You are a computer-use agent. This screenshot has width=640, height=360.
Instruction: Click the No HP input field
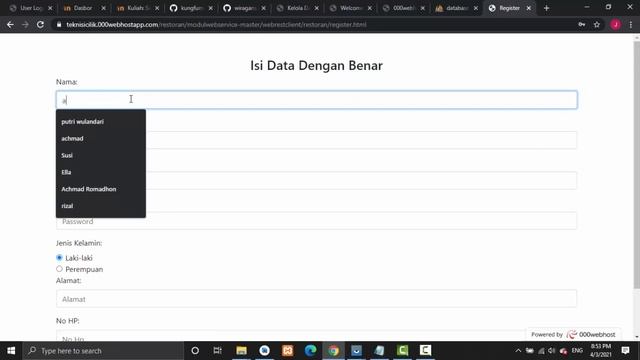317,336
